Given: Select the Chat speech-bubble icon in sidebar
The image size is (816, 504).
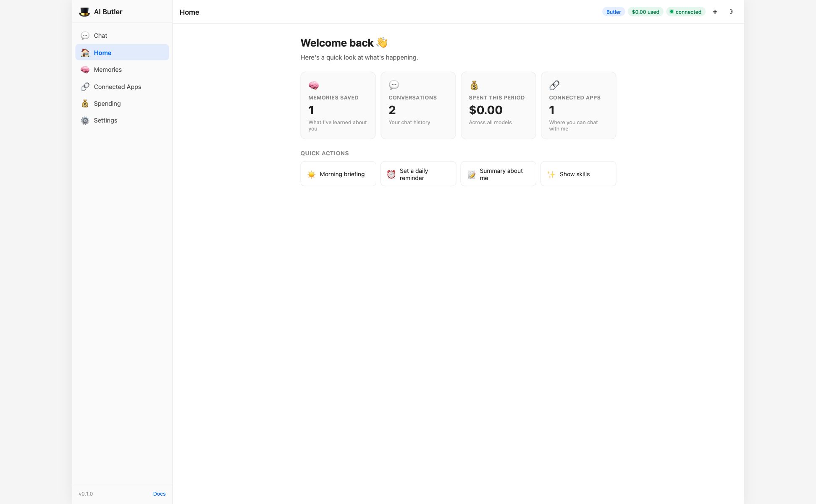Looking at the screenshot, I should pyautogui.click(x=85, y=36).
